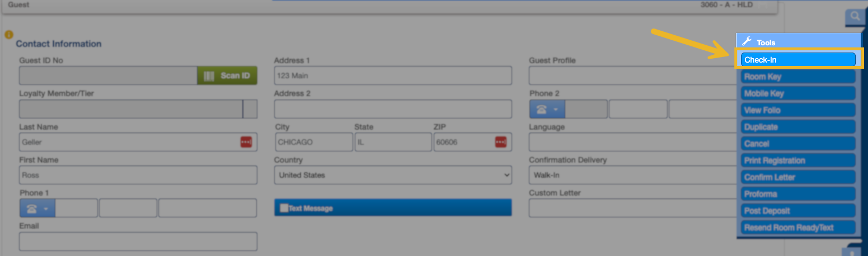
Task: Click the Tools wrench icon
Action: (746, 42)
